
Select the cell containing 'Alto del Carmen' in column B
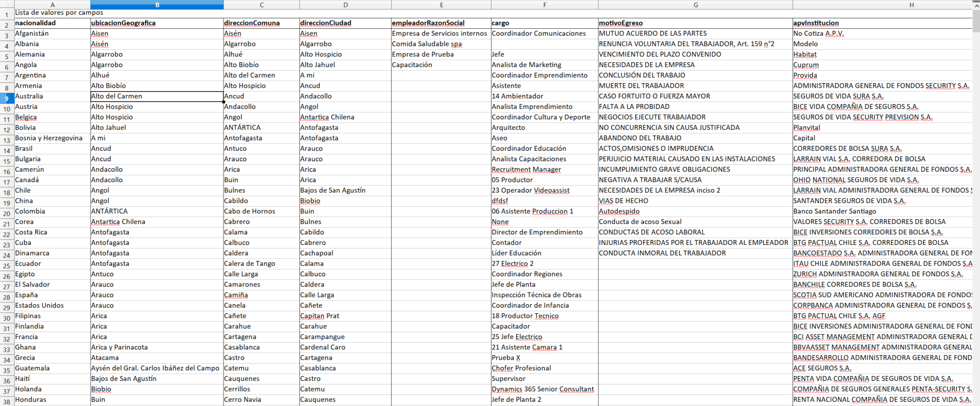pos(157,96)
